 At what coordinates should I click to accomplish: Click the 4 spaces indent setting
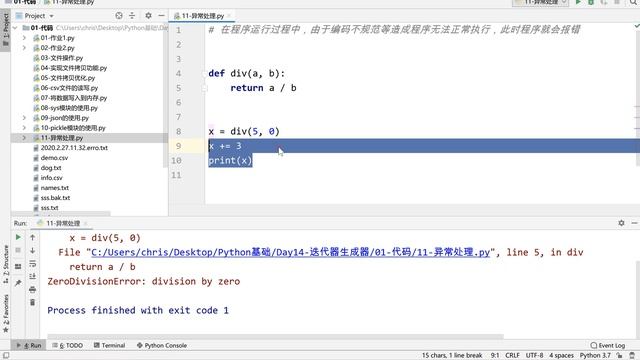tap(561, 356)
